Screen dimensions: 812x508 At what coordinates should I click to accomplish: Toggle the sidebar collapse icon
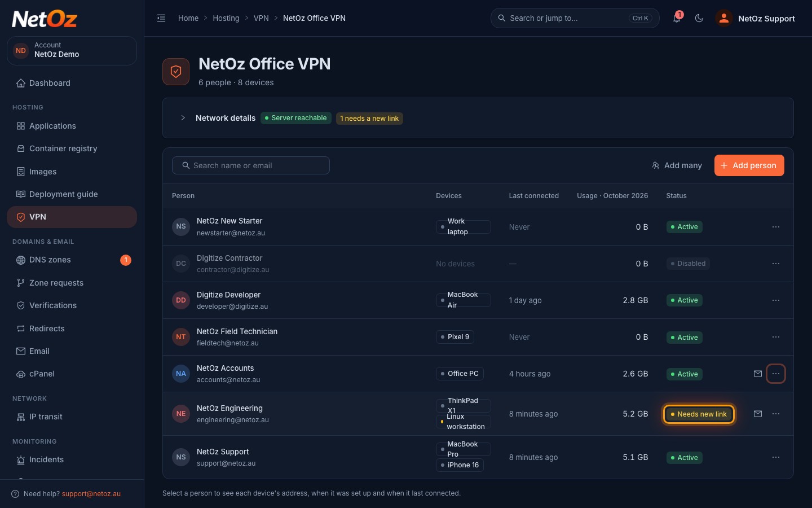coord(161,18)
